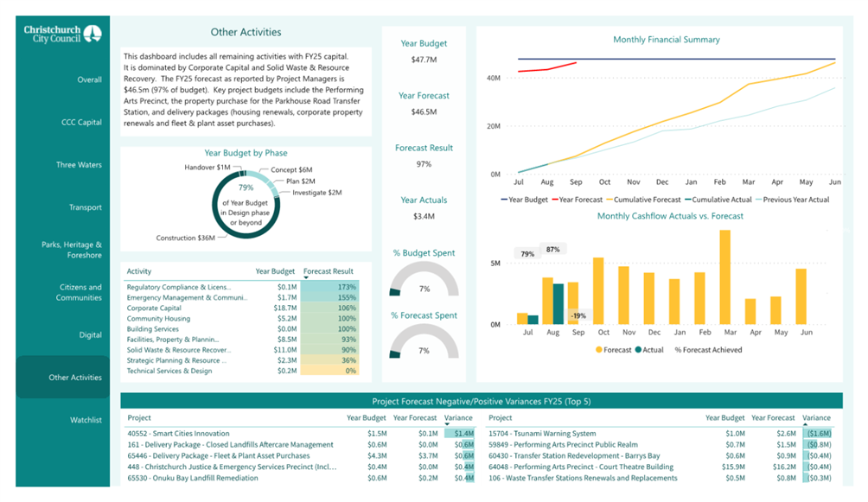Click the Christchurch City Council logo
Screen dimensions: 868x502
click(x=62, y=34)
